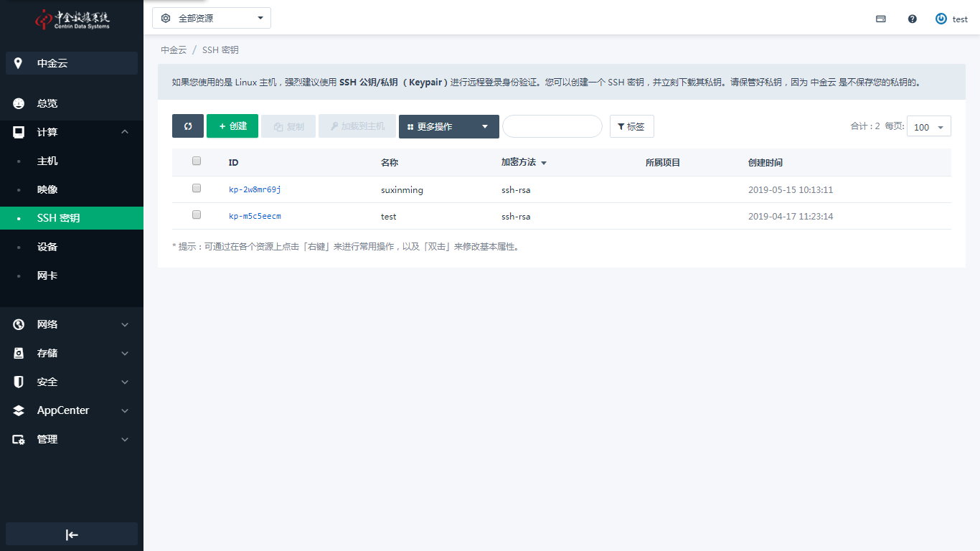Click the location pin icon beside 中金云
This screenshot has height=551, width=980.
(19, 63)
